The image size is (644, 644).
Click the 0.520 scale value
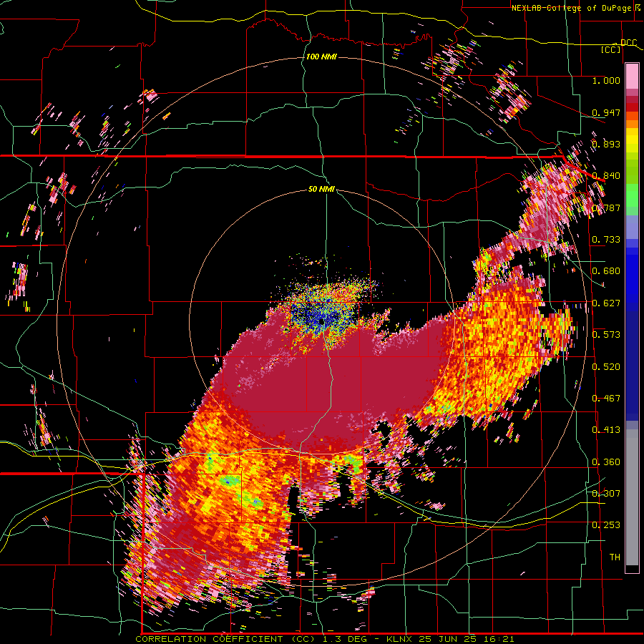[606, 367]
